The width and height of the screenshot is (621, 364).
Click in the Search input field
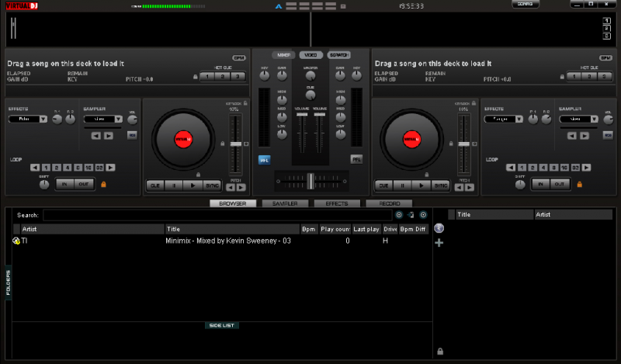click(217, 215)
